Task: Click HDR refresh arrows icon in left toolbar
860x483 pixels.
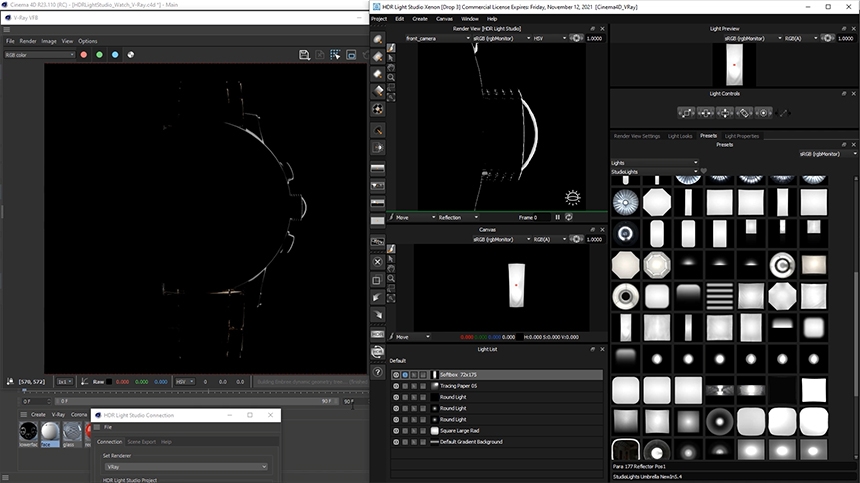Action: pos(377,351)
